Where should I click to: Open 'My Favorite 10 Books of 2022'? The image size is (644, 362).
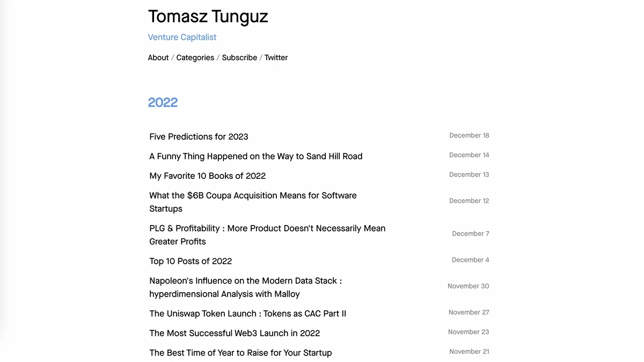click(x=208, y=176)
